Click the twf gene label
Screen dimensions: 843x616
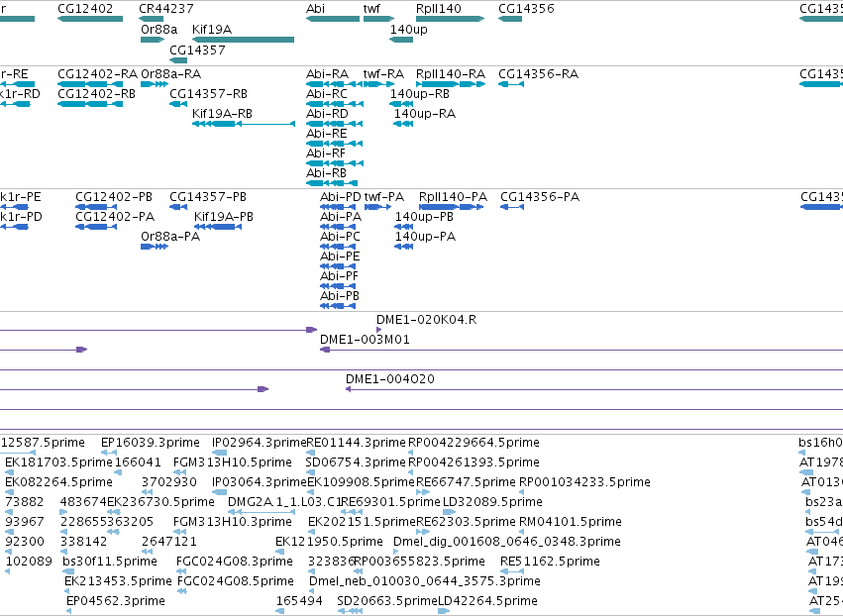pyautogui.click(x=372, y=9)
